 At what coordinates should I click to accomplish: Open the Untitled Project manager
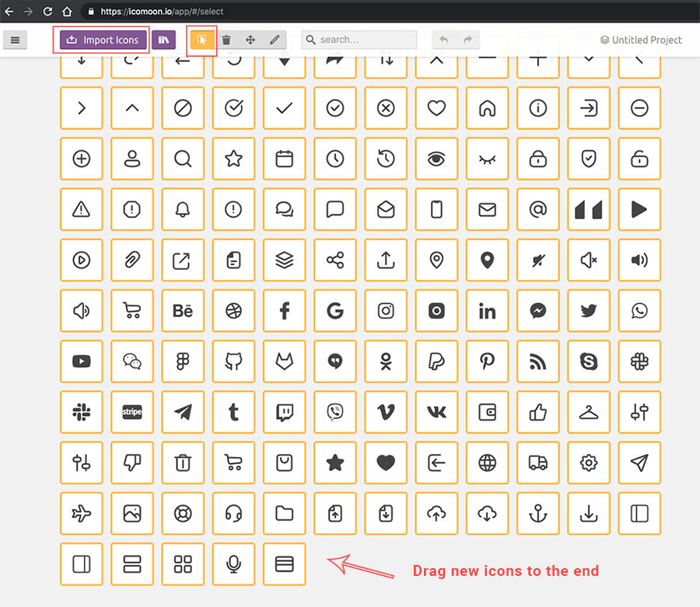pyautogui.click(x=640, y=40)
